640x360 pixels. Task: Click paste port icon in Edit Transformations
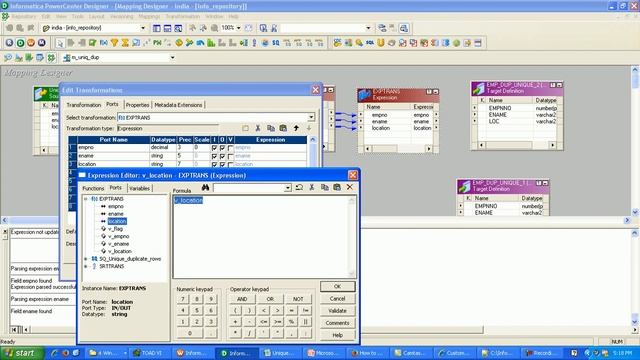coord(283,128)
